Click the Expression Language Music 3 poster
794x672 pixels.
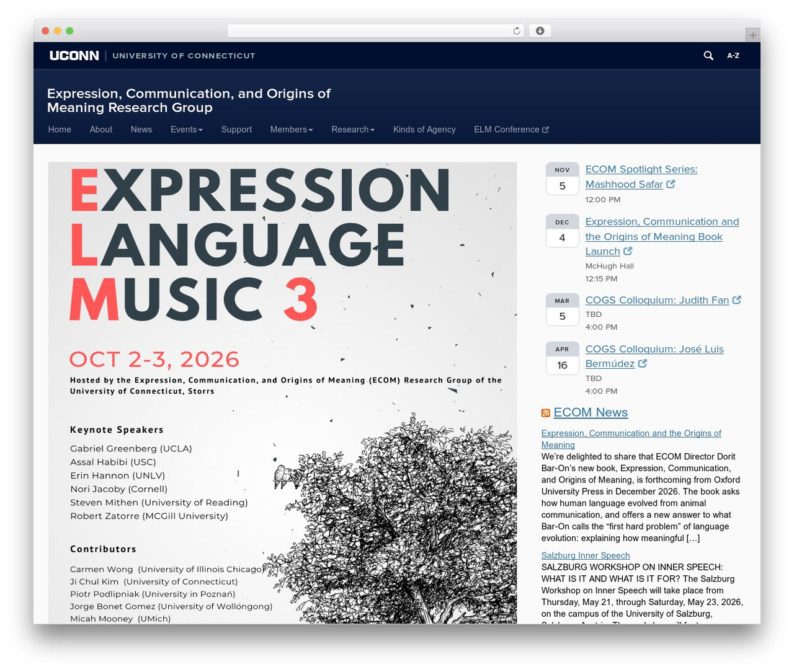coord(282,393)
